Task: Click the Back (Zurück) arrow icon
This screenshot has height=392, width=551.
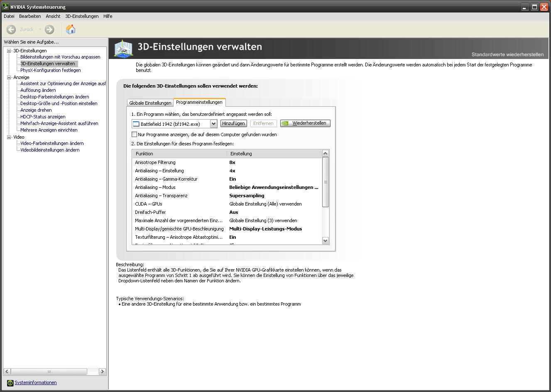Action: click(11, 29)
